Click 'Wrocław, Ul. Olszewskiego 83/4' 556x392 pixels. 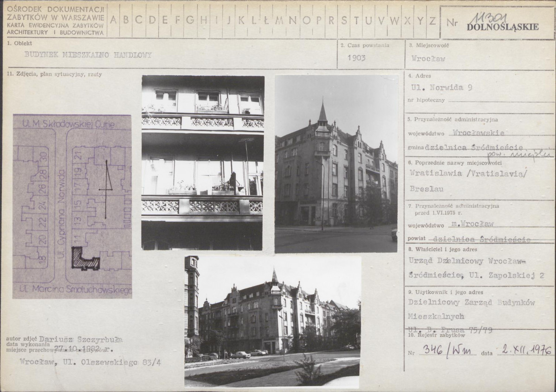point(91,362)
